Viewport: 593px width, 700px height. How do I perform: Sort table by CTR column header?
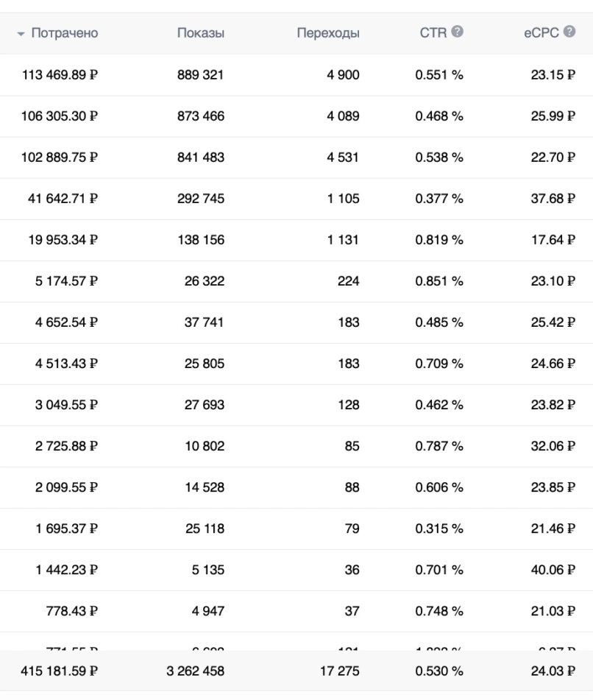point(433,33)
